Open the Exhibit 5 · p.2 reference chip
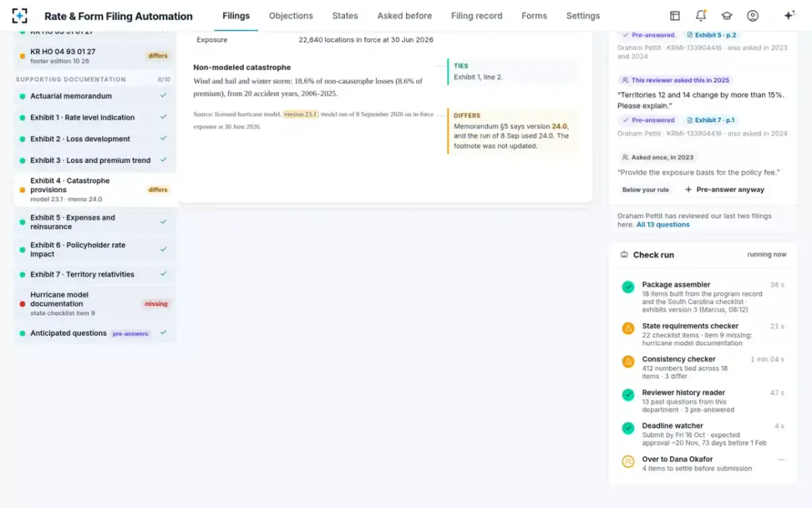The height and width of the screenshot is (508, 812). [x=711, y=35]
